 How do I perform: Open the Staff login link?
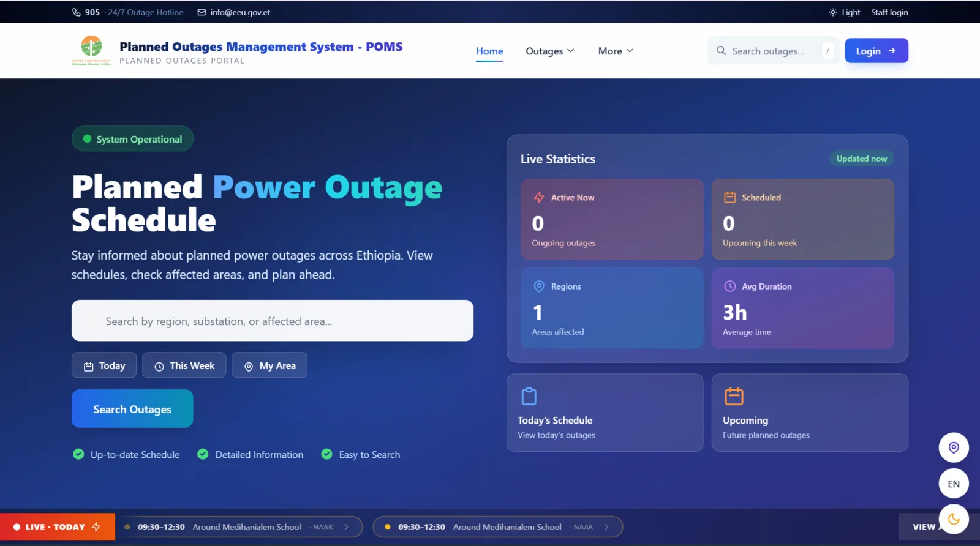click(x=889, y=12)
